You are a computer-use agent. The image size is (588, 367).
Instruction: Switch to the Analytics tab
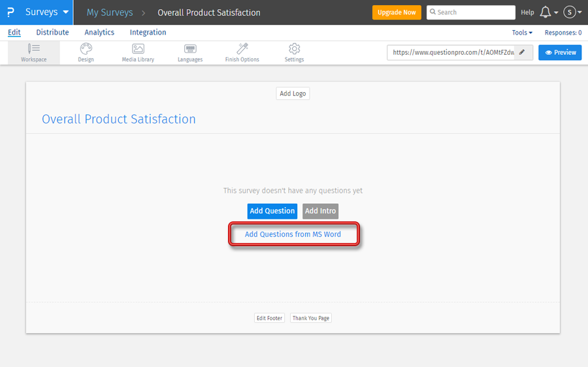click(99, 33)
